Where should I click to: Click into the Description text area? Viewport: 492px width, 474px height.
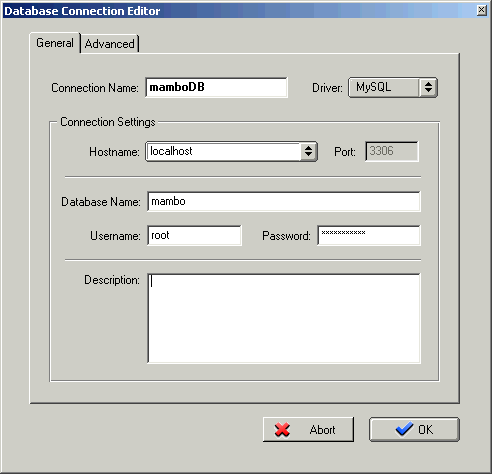point(284,318)
